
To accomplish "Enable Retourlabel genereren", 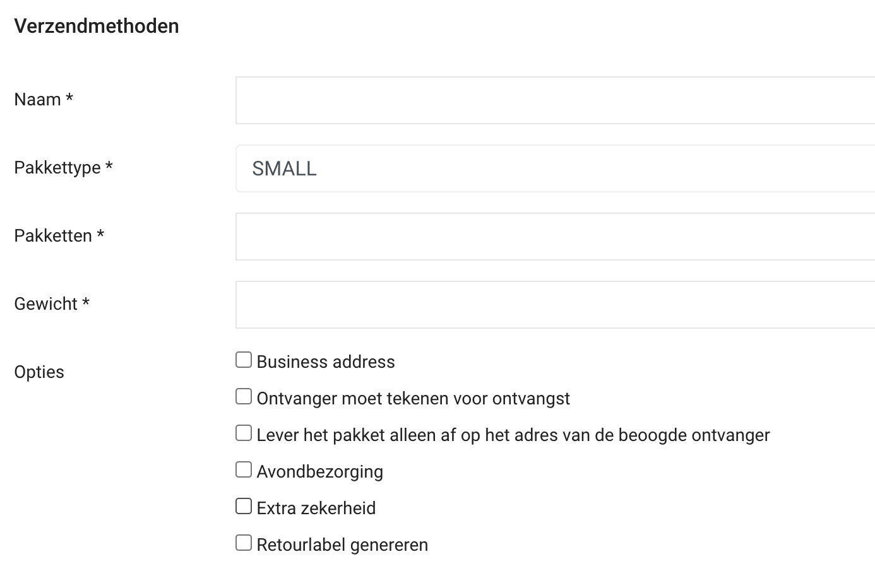I will pos(243,542).
